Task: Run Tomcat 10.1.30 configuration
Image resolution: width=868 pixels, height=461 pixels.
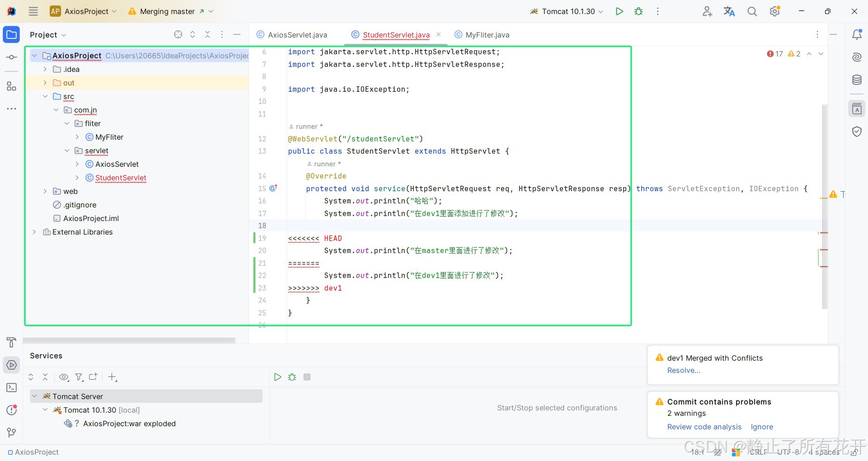Action: [619, 11]
